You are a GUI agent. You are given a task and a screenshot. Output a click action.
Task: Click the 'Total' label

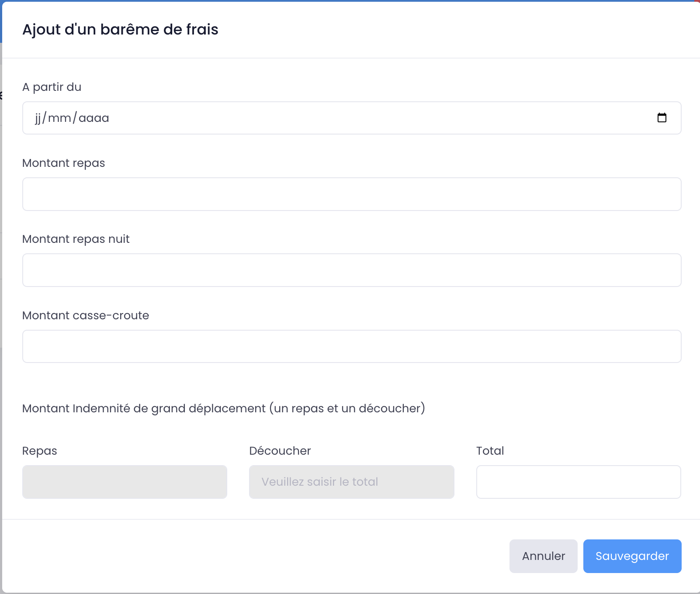(x=490, y=451)
